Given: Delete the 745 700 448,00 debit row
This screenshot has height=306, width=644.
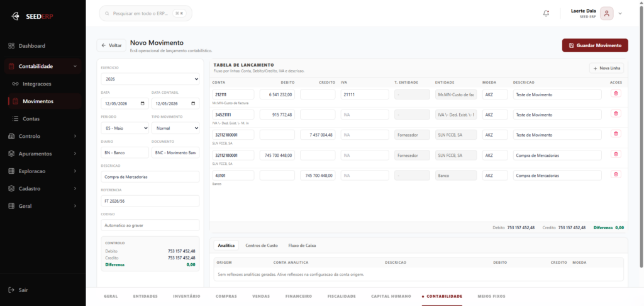Looking at the screenshot, I should (x=616, y=154).
